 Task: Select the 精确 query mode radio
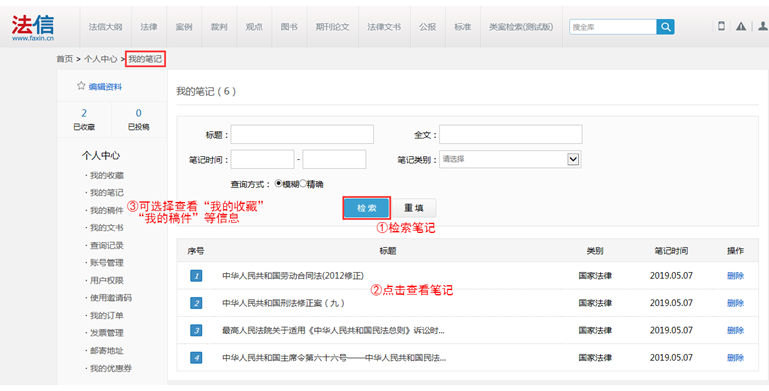click(303, 184)
